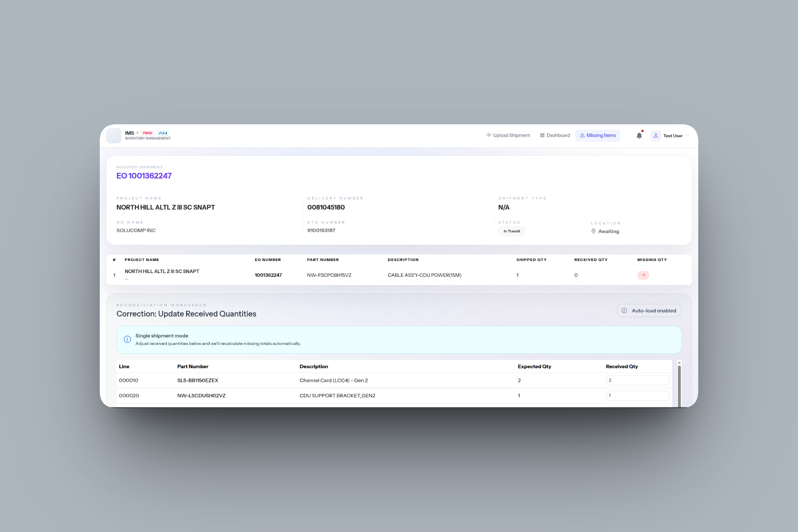Click the IMS app logo
The height and width of the screenshot is (532, 798).
113,135
